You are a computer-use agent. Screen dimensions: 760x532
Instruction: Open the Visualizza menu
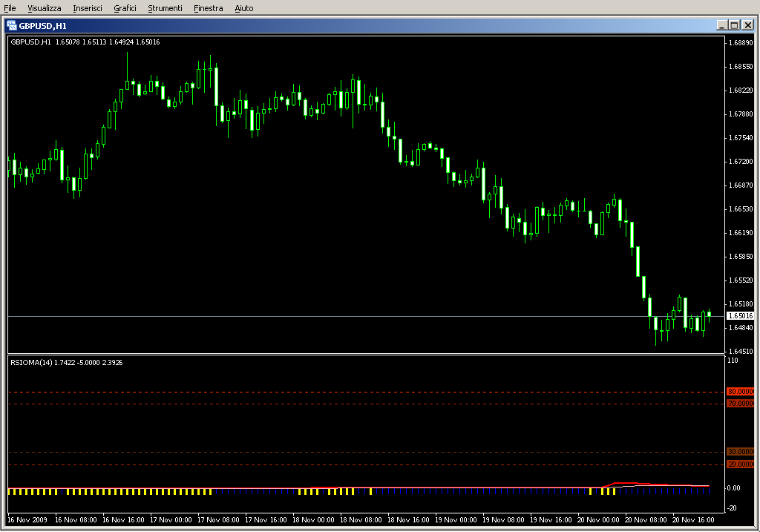[44, 8]
